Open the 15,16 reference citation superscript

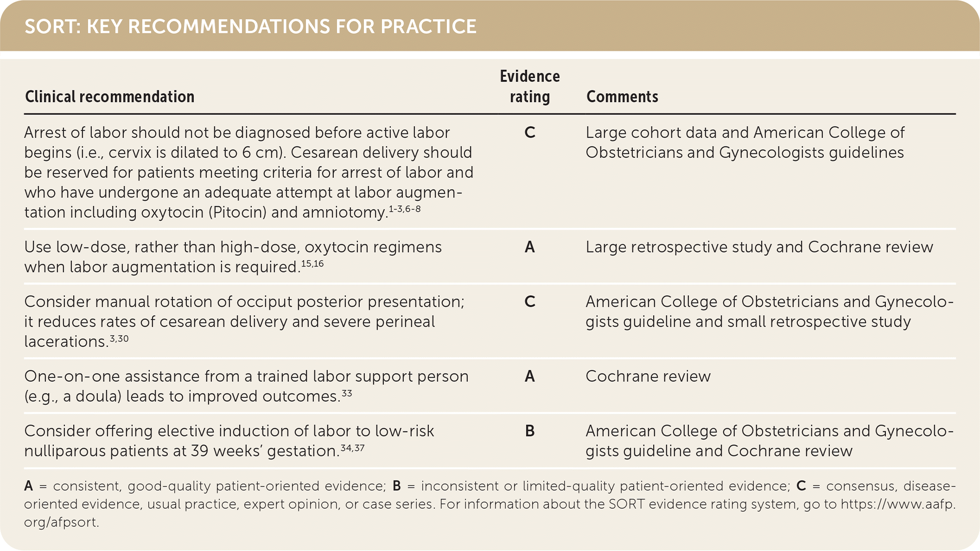point(312,264)
